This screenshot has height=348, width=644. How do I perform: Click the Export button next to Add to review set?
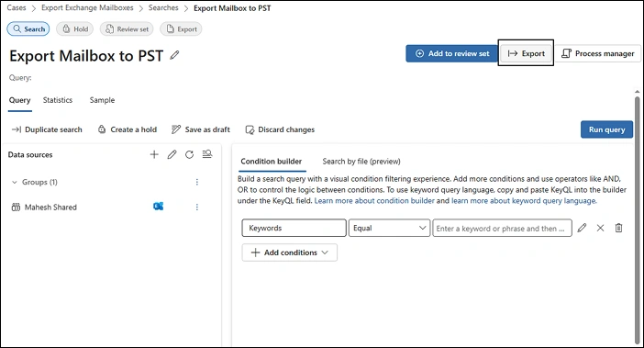[x=527, y=53]
